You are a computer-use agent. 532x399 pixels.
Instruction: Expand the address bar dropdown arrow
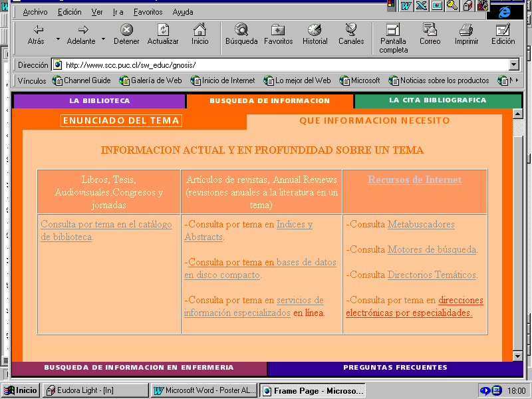click(513, 65)
